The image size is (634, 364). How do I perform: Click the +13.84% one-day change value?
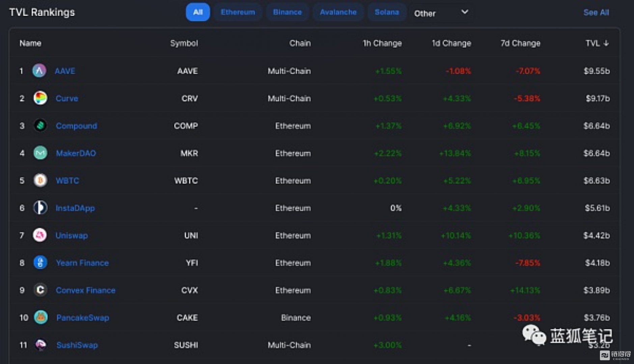click(x=455, y=153)
